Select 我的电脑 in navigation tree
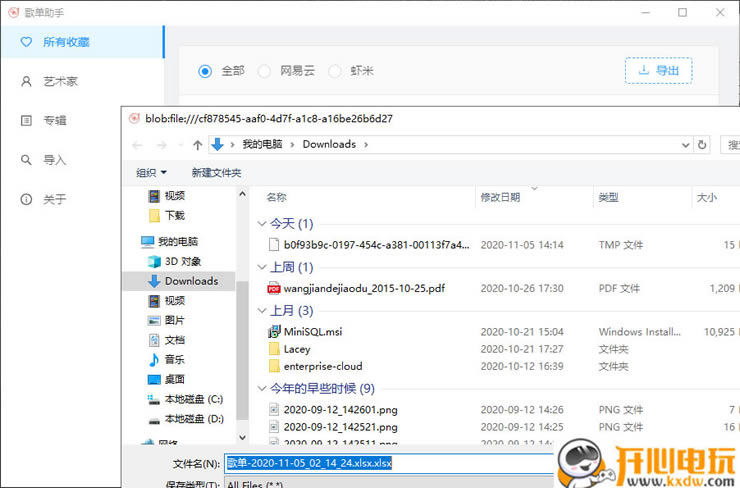 tap(178, 242)
